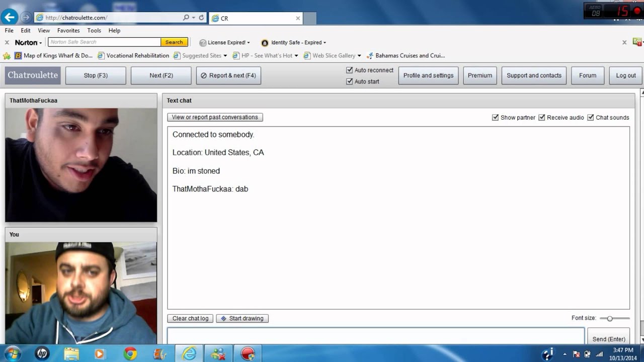Screen dimensions: 644x362
Task: Click the partner's webcam video
Action: point(81,165)
